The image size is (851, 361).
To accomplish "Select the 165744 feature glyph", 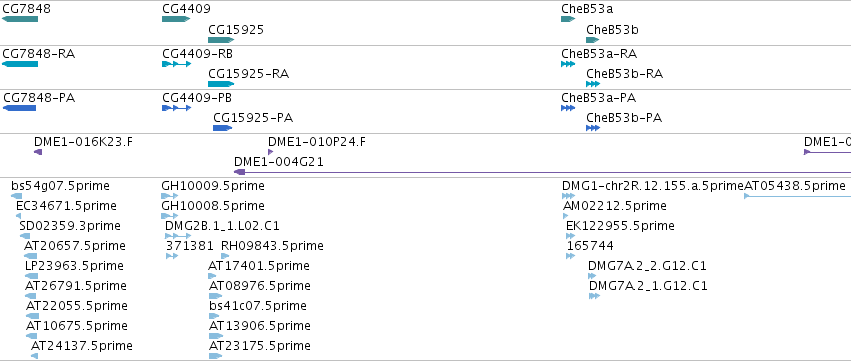I will [x=570, y=256].
